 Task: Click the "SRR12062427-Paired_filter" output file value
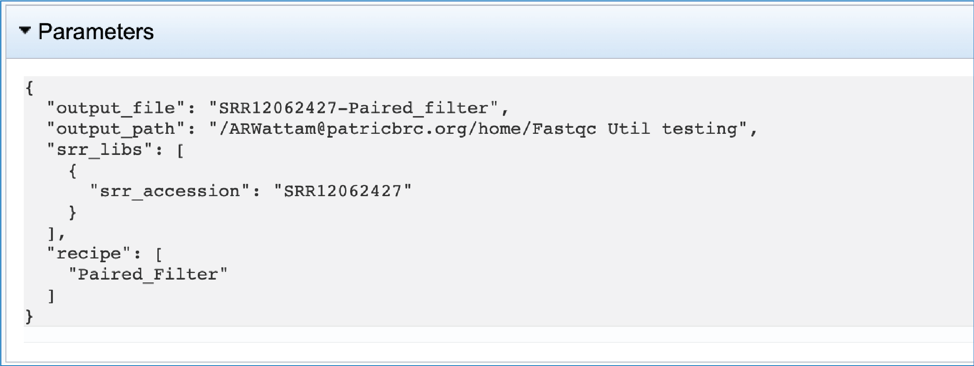[x=359, y=109]
